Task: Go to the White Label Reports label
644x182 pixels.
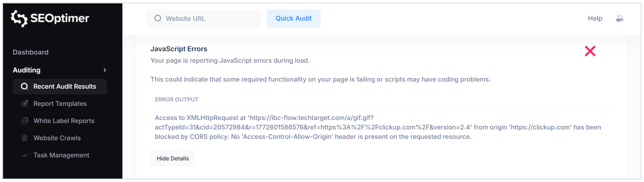Action: (64, 121)
